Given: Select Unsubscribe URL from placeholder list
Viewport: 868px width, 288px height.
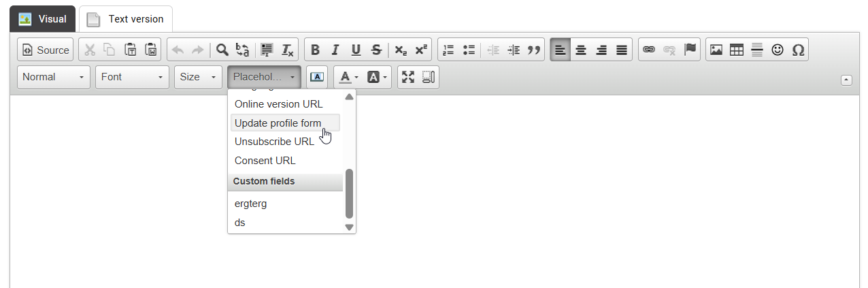Looking at the screenshot, I should point(274,142).
